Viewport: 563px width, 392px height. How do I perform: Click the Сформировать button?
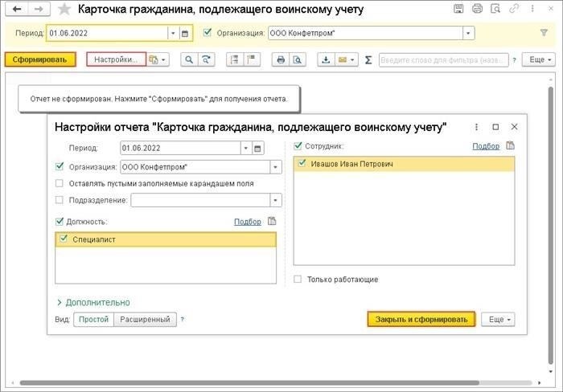point(40,59)
